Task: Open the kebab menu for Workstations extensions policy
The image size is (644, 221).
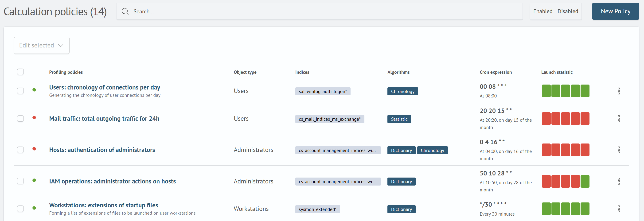Action: click(619, 209)
